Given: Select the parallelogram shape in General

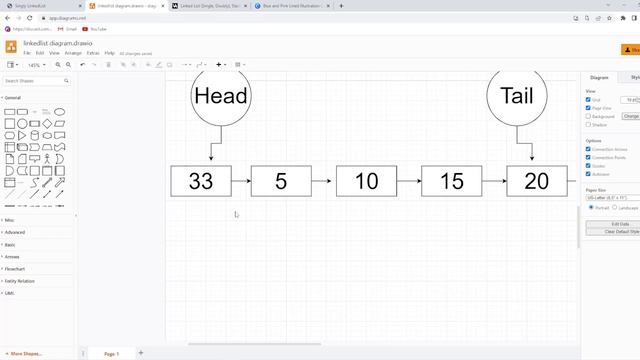Looking at the screenshot, I should click(x=60, y=124).
